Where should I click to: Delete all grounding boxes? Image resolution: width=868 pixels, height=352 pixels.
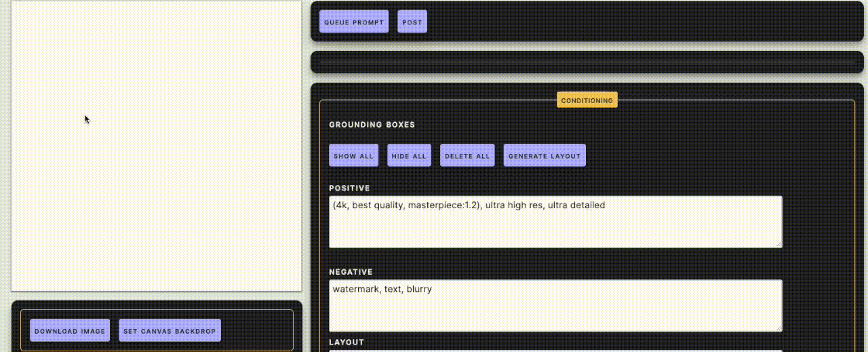467,155
